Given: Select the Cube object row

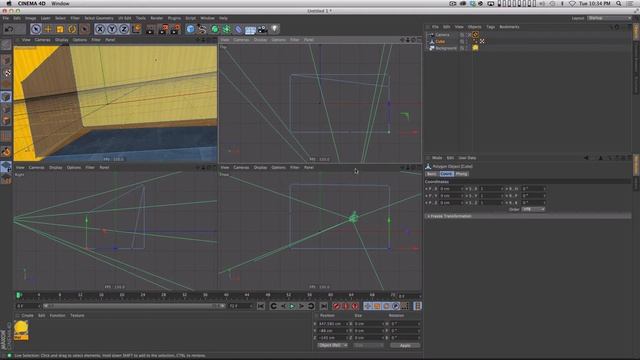Looking at the screenshot, I should point(440,41).
